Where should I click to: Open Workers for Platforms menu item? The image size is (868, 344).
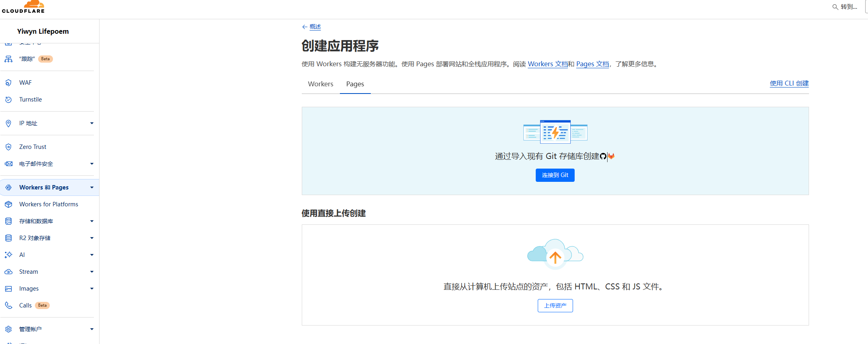click(x=49, y=204)
